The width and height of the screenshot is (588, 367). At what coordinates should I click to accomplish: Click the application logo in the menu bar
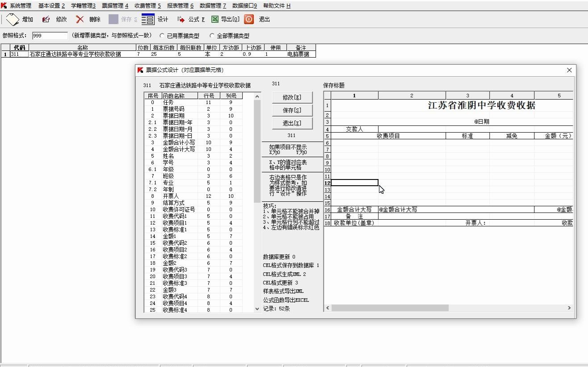[4, 5]
